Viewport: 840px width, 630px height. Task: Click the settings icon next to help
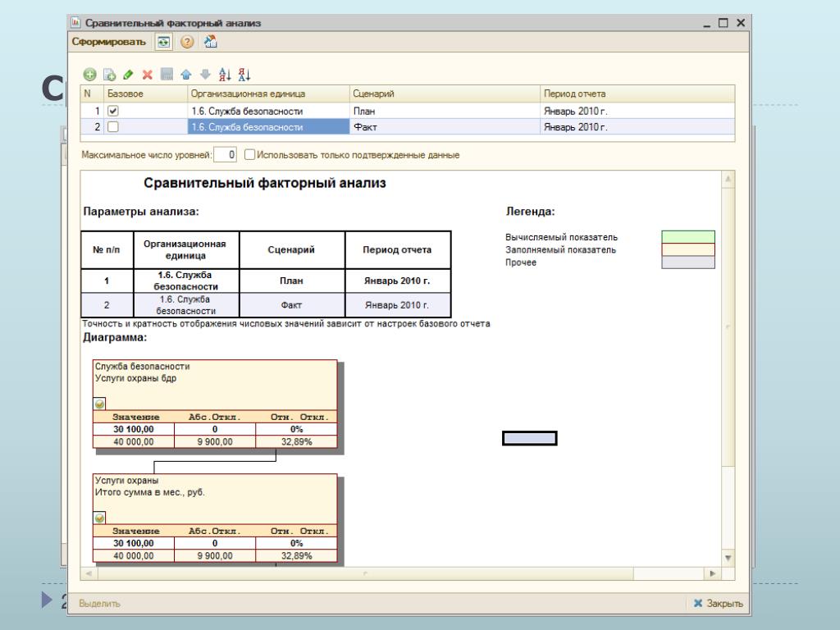pos(211,42)
